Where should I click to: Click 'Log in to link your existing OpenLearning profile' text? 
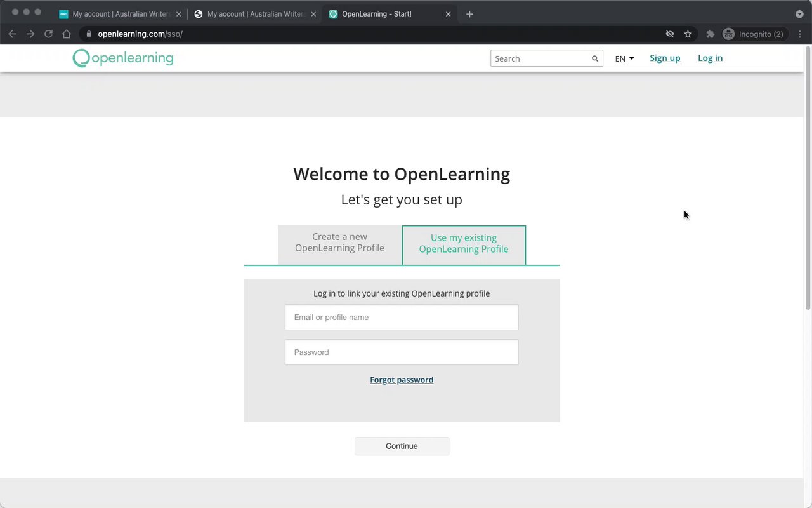[402, 293]
